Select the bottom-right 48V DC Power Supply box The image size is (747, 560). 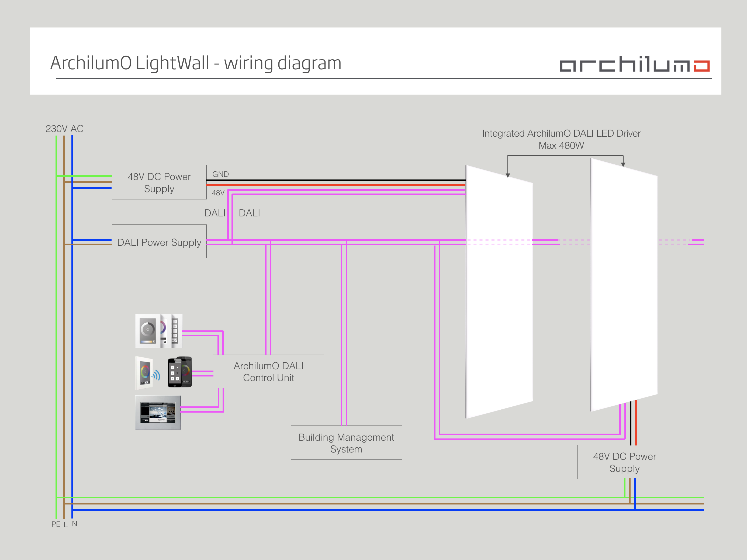[x=624, y=462]
